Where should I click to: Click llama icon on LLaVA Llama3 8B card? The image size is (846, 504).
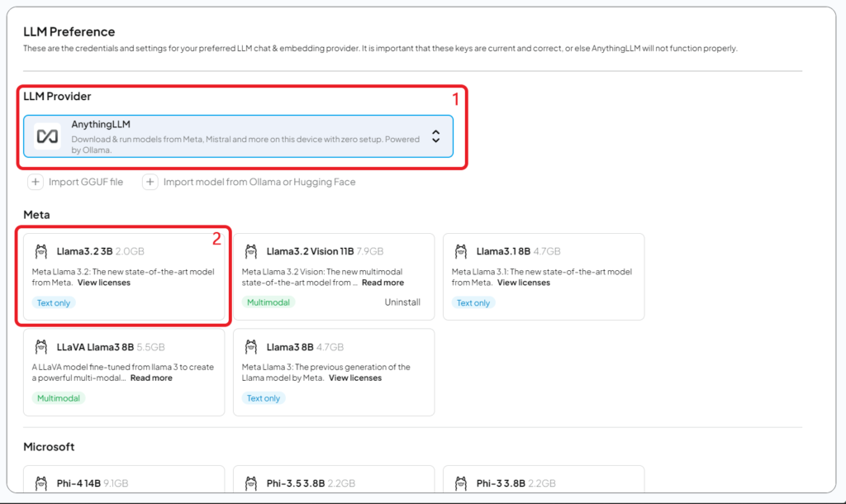click(41, 346)
